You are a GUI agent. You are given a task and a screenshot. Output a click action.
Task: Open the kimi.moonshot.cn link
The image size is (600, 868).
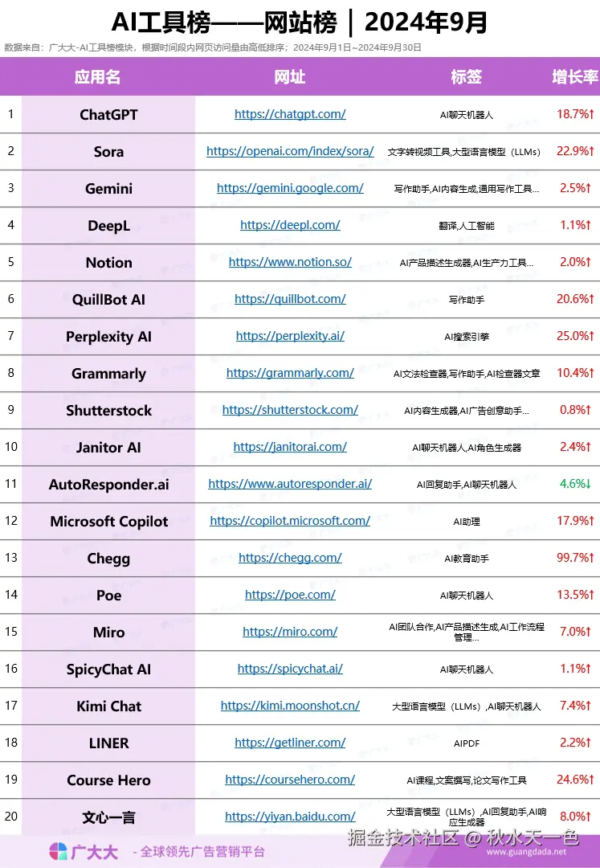[290, 706]
